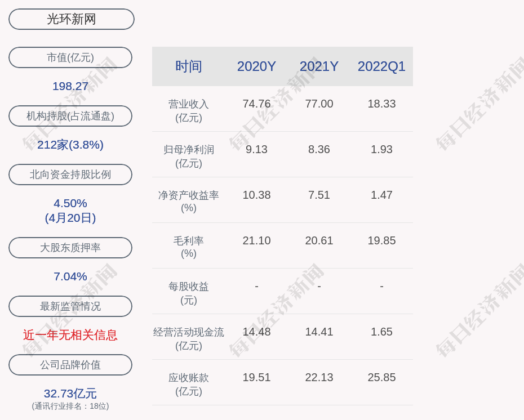Click gross margin value 21.10
Viewport: 524px width, 420px height.
256,240
